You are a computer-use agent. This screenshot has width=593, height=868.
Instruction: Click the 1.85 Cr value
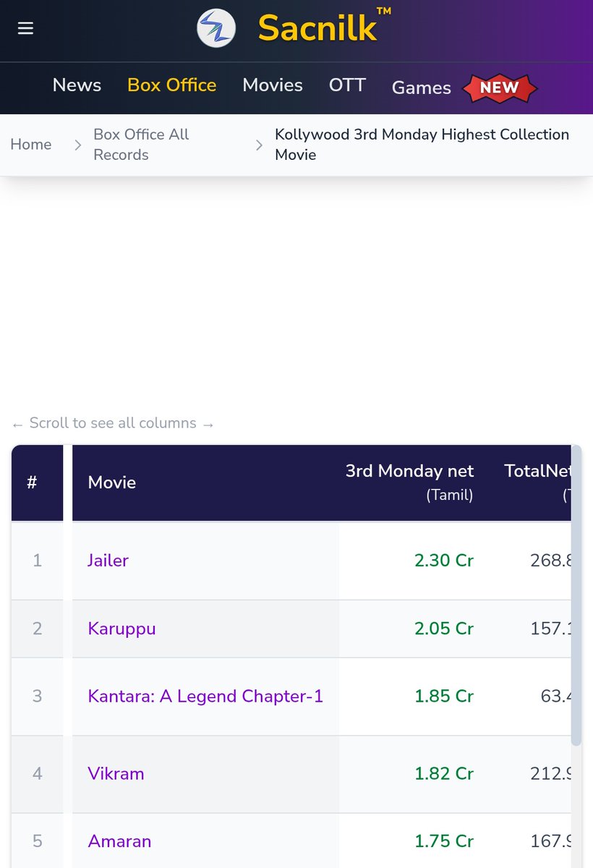click(x=444, y=697)
